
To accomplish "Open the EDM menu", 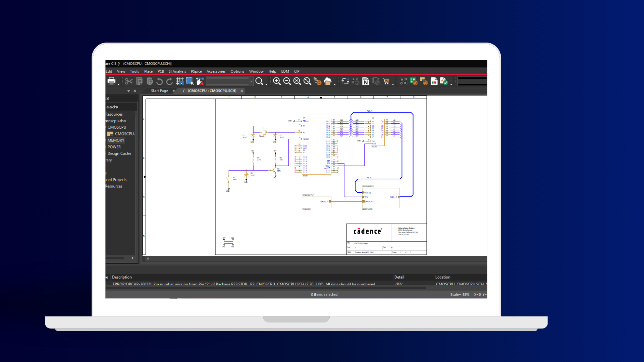I will click(285, 71).
